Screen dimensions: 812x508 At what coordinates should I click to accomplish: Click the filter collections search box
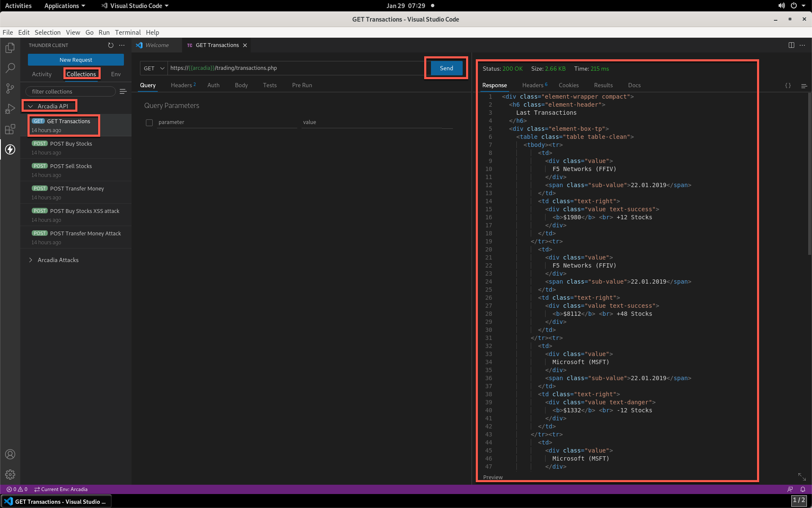click(x=71, y=91)
